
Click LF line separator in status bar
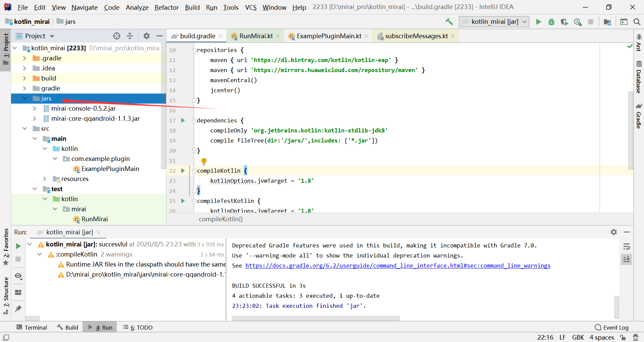562,338
